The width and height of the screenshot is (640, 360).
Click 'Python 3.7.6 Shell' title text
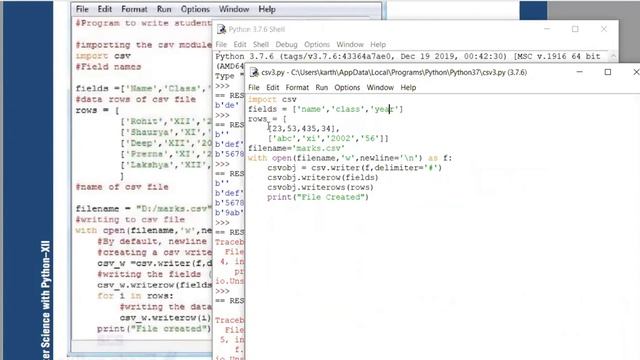[x=257, y=29]
